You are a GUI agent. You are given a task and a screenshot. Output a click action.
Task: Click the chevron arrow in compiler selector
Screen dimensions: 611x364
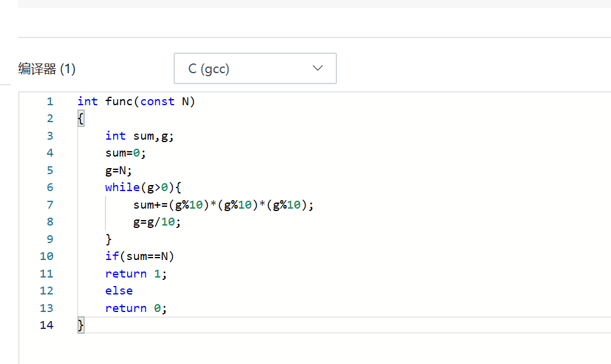click(x=318, y=68)
